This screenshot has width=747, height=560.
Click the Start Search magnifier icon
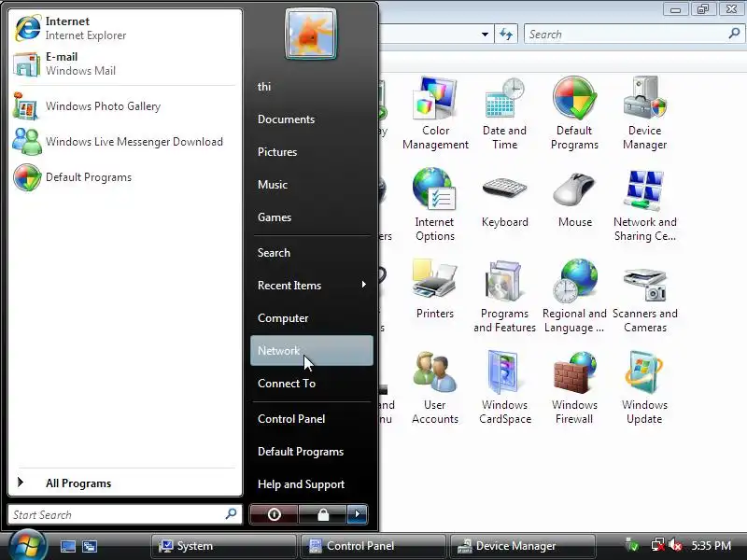(231, 514)
